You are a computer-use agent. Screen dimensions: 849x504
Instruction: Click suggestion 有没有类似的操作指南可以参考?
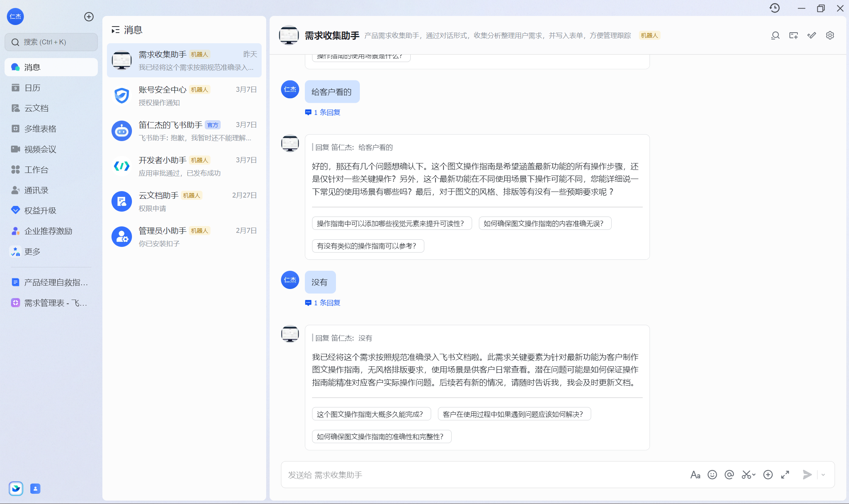367,246
